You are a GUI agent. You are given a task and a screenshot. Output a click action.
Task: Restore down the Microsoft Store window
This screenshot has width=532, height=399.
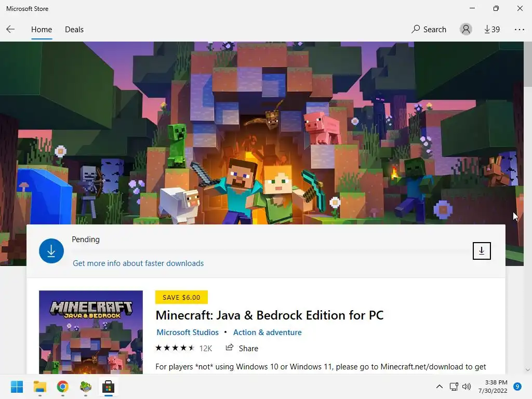[x=496, y=8]
